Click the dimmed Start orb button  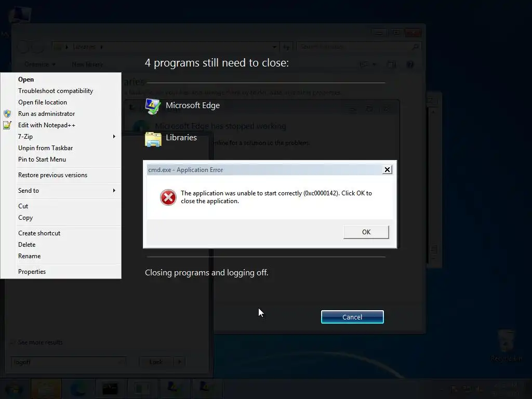point(14,389)
